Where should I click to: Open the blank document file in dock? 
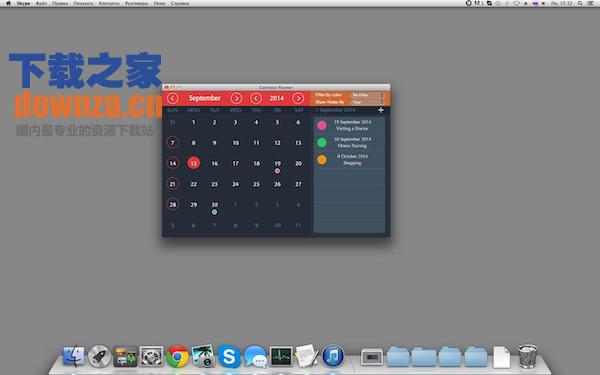pos(501,357)
